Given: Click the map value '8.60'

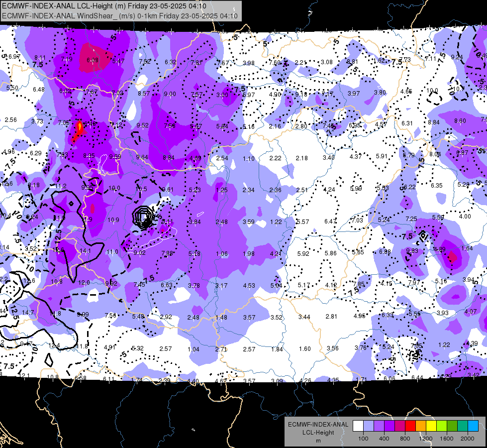Looking at the screenshot, I should pos(460,121).
